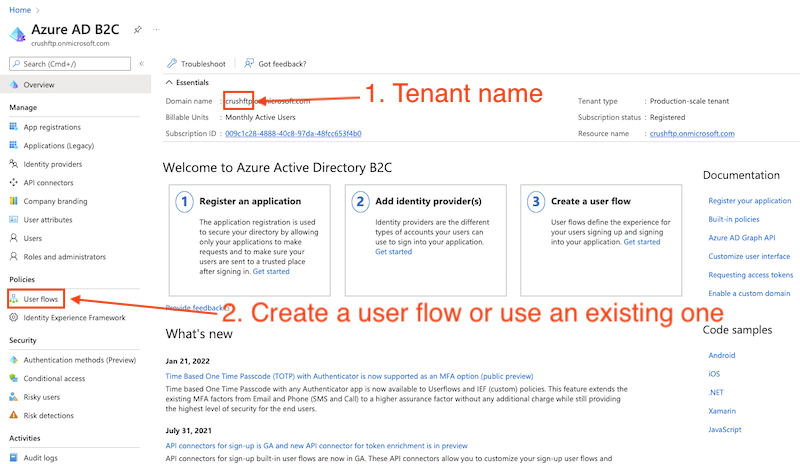Click Get started in Add identity provider(s)
Screen dimensions: 800x464
[x=393, y=252]
